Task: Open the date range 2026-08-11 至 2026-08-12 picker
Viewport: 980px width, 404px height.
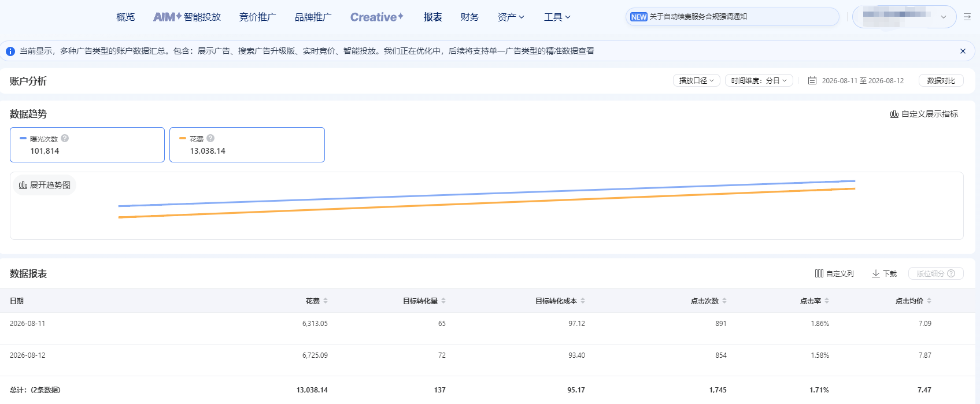Action: click(x=863, y=81)
